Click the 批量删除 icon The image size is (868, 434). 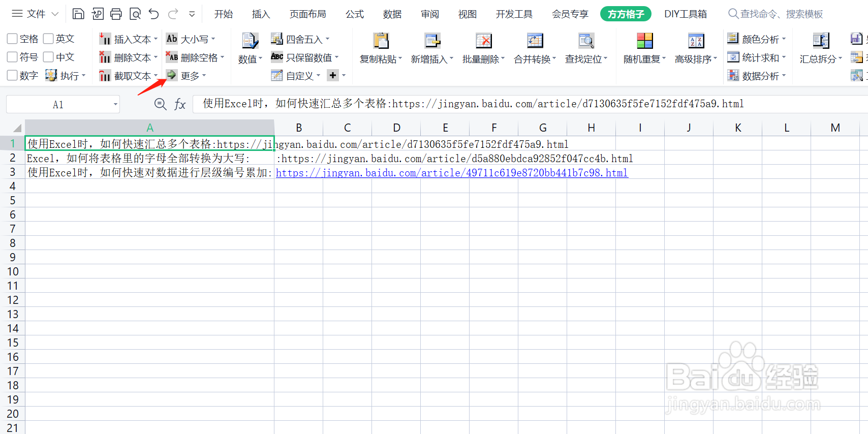(483, 41)
